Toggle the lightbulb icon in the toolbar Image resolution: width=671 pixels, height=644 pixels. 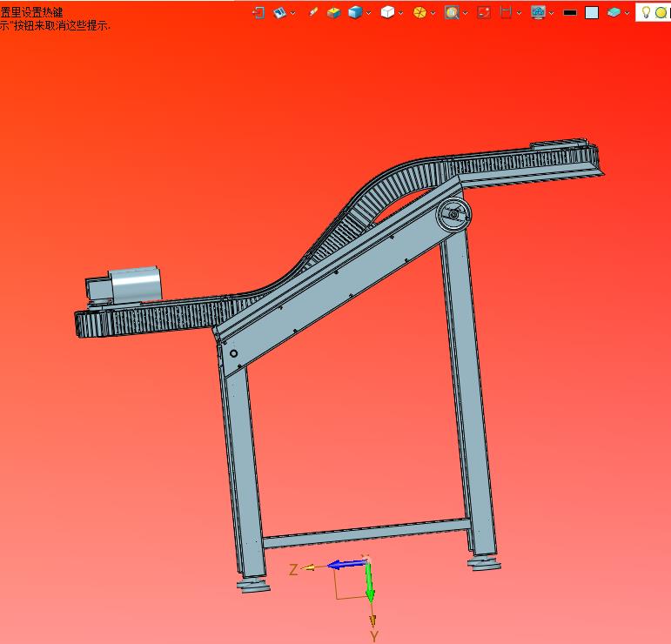pos(646,12)
